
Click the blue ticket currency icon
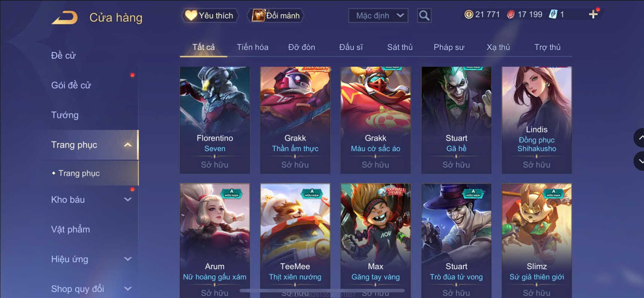click(553, 15)
